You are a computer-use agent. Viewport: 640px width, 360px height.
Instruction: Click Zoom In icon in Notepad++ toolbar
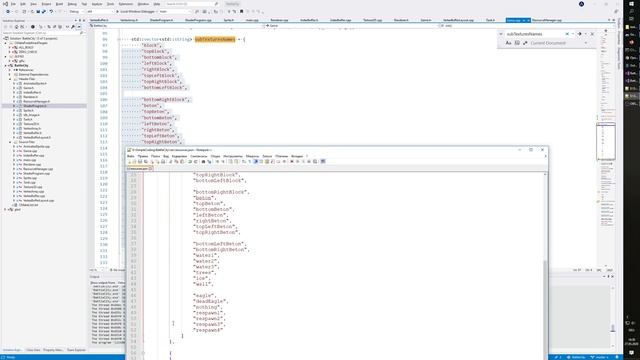click(217, 162)
